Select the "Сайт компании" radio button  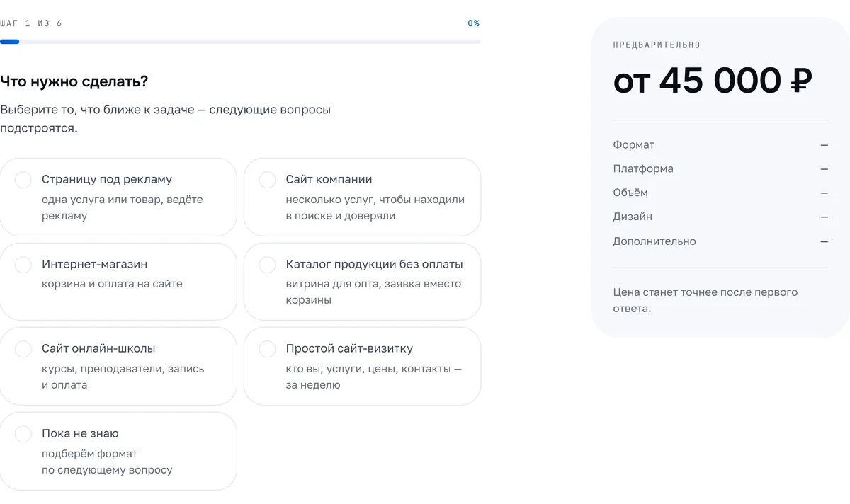267,180
